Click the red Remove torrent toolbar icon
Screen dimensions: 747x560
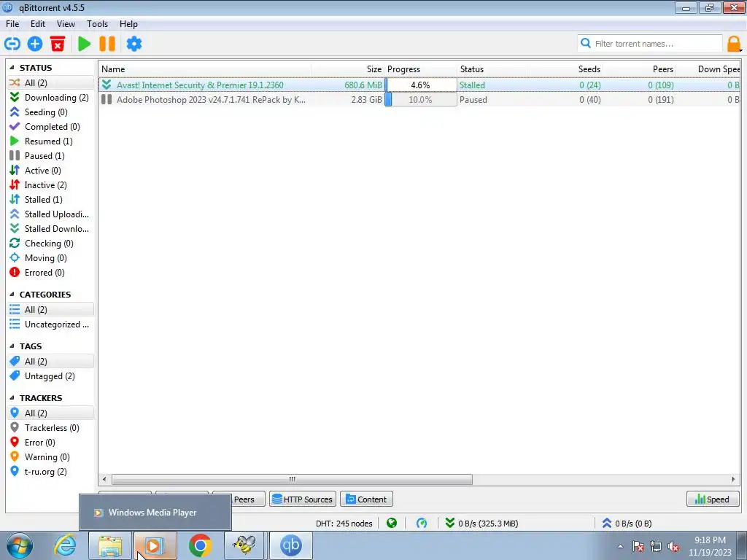(58, 44)
